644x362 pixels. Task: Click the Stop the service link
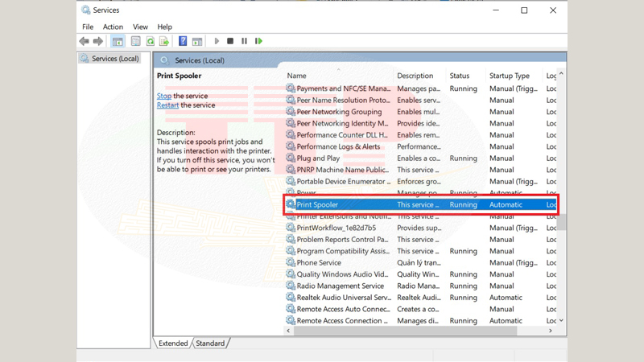tap(164, 96)
